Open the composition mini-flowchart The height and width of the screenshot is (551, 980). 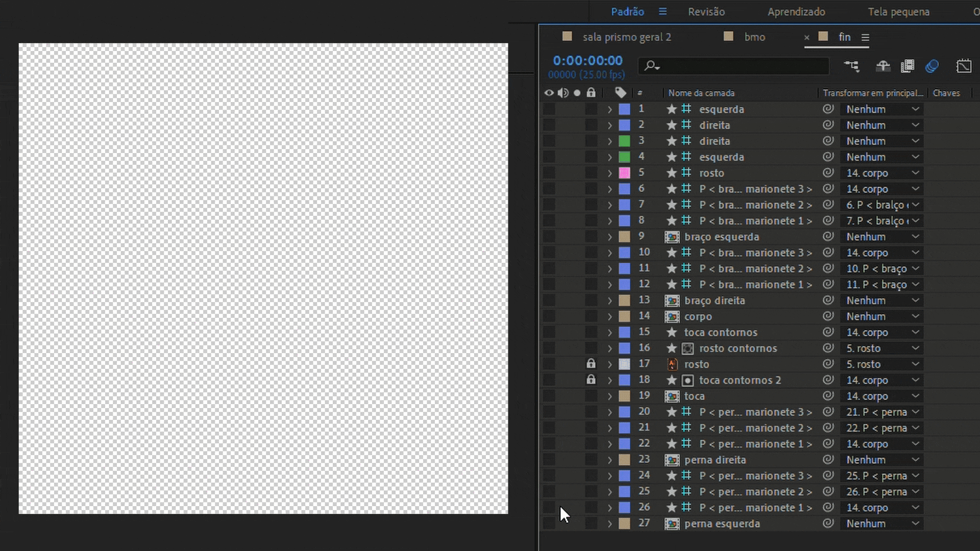click(851, 66)
